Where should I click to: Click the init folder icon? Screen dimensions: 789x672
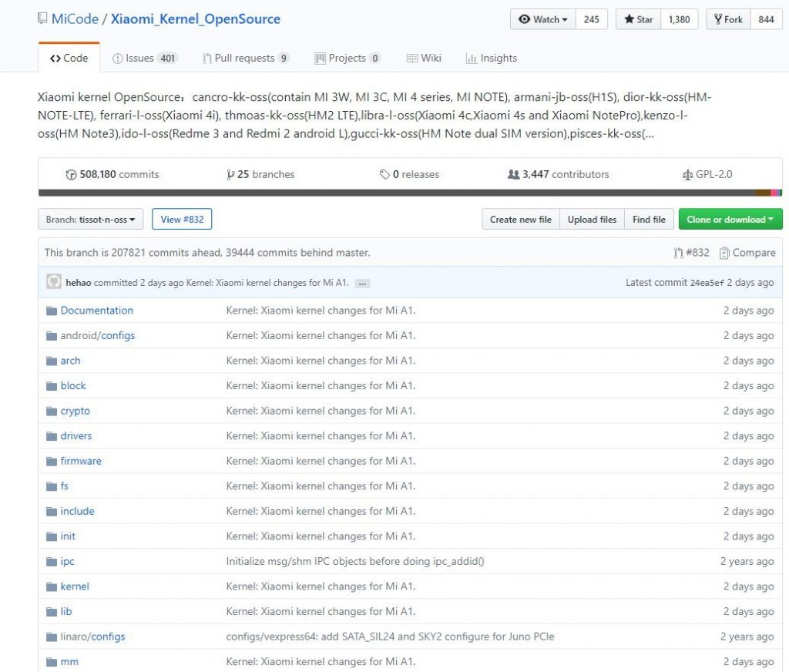52,536
